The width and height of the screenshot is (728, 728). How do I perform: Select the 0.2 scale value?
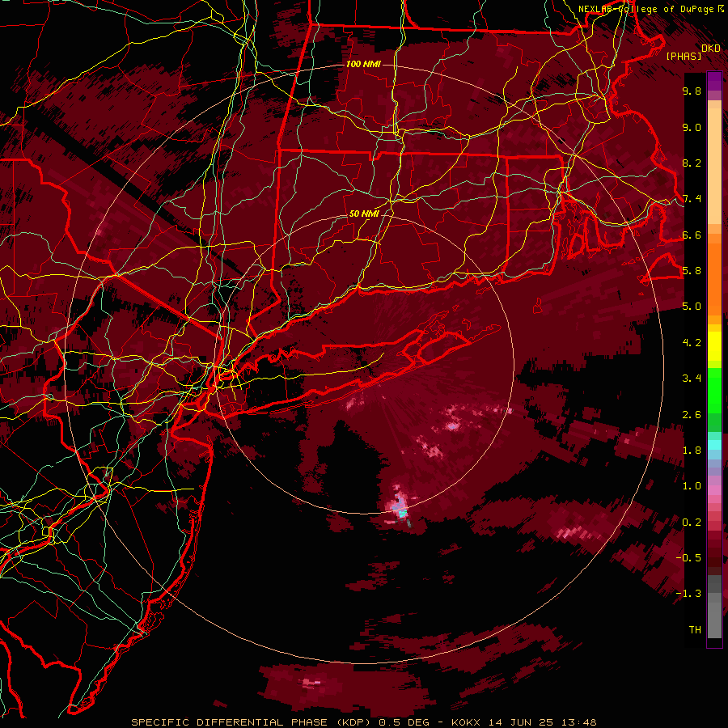[x=692, y=523]
